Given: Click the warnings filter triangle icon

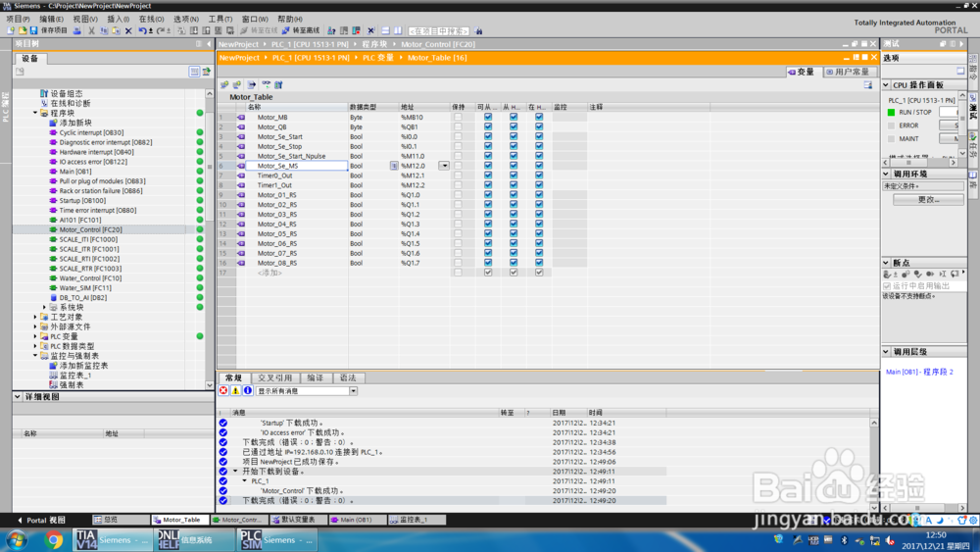Looking at the screenshot, I should (235, 390).
